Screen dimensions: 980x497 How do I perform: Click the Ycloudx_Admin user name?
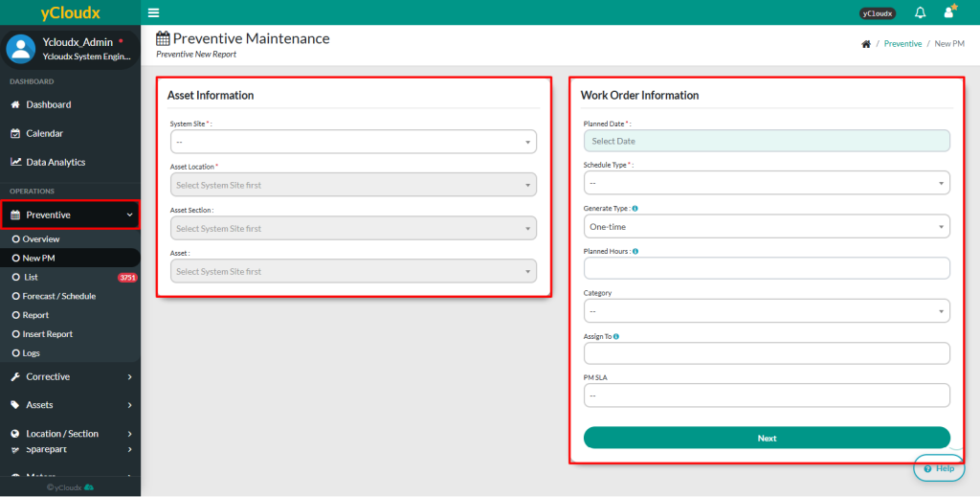(x=78, y=42)
